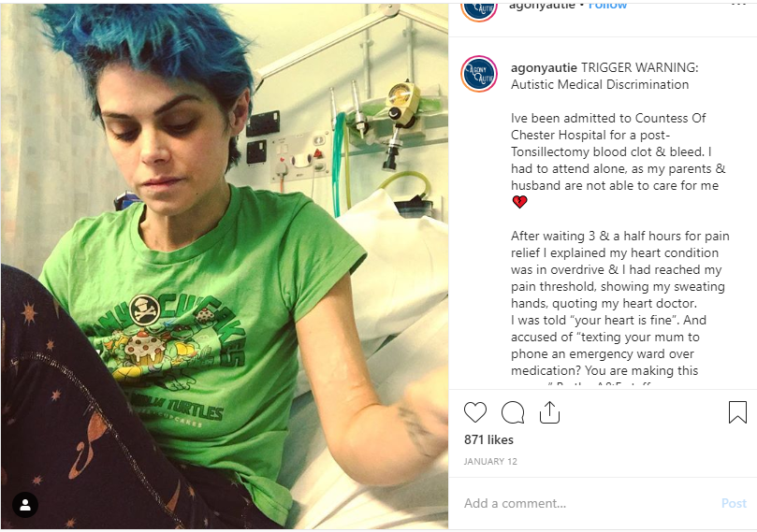
Task: Save post with bookmark icon
Action: click(737, 412)
